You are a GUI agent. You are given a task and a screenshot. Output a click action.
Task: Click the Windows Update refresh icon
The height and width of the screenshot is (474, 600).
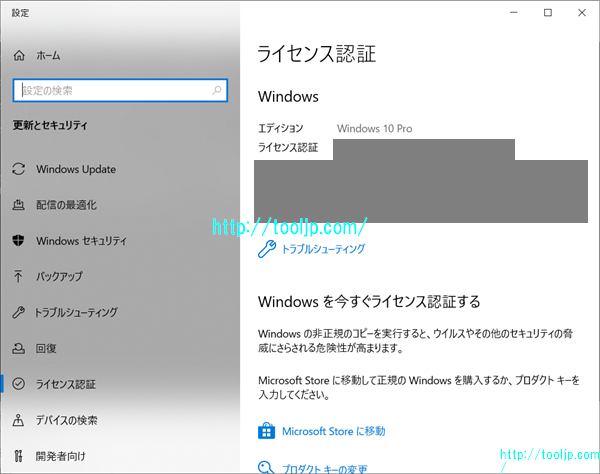pos(19,169)
